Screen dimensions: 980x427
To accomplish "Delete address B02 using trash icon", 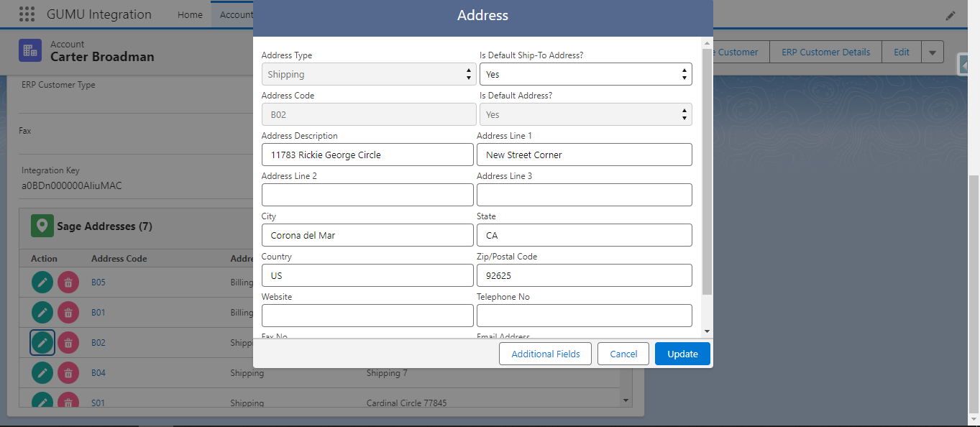I will [68, 343].
